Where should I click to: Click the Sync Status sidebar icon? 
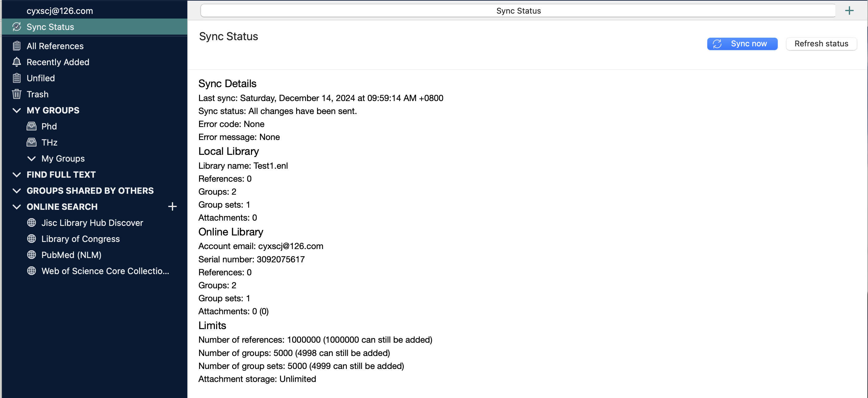click(x=16, y=27)
